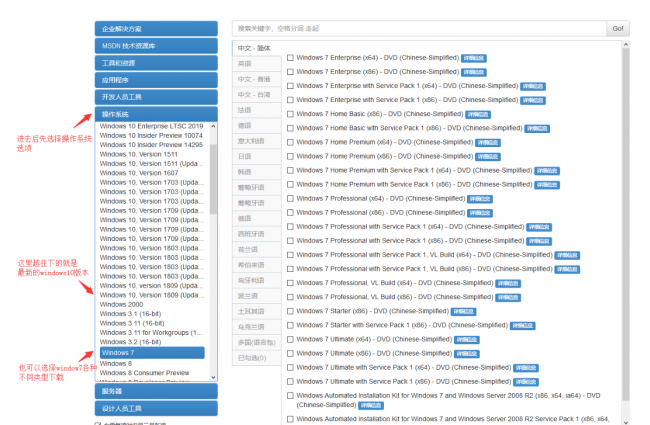Select the highlighted Windows 7 entry
Screen dimensions: 650x425
[x=152, y=353]
